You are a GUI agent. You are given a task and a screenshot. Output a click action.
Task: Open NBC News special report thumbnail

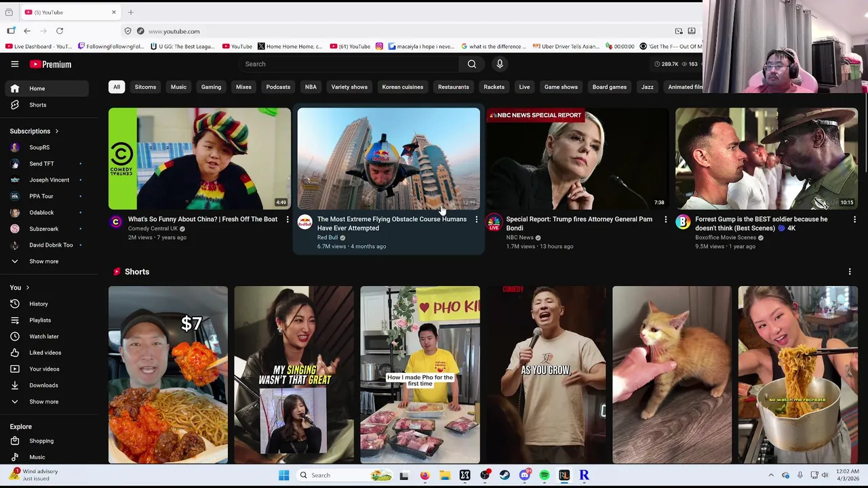click(578, 158)
